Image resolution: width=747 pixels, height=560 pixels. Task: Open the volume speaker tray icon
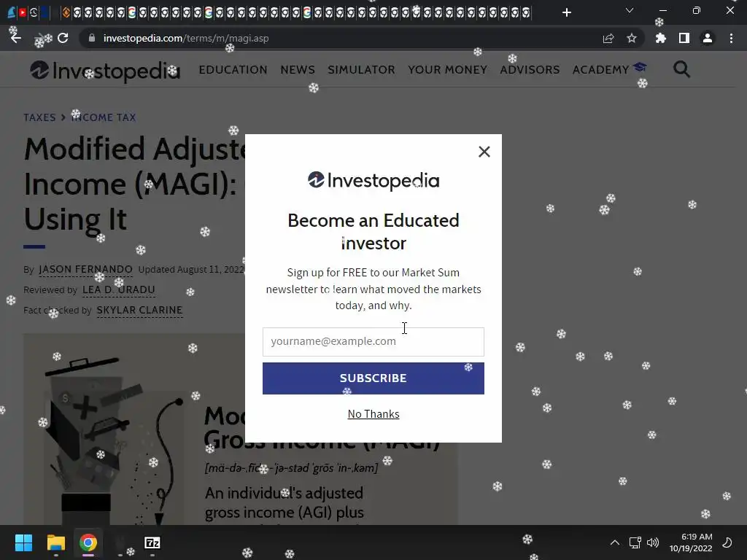[653, 542]
